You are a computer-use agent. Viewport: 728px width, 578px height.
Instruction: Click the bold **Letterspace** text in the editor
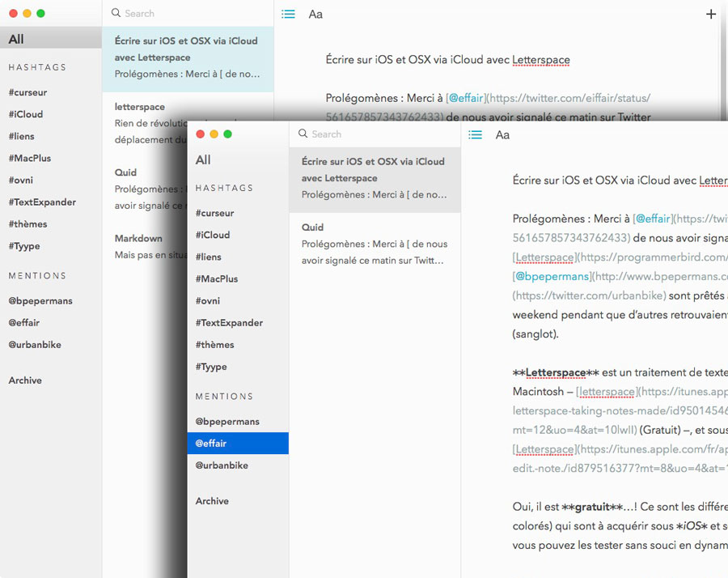(x=556, y=372)
